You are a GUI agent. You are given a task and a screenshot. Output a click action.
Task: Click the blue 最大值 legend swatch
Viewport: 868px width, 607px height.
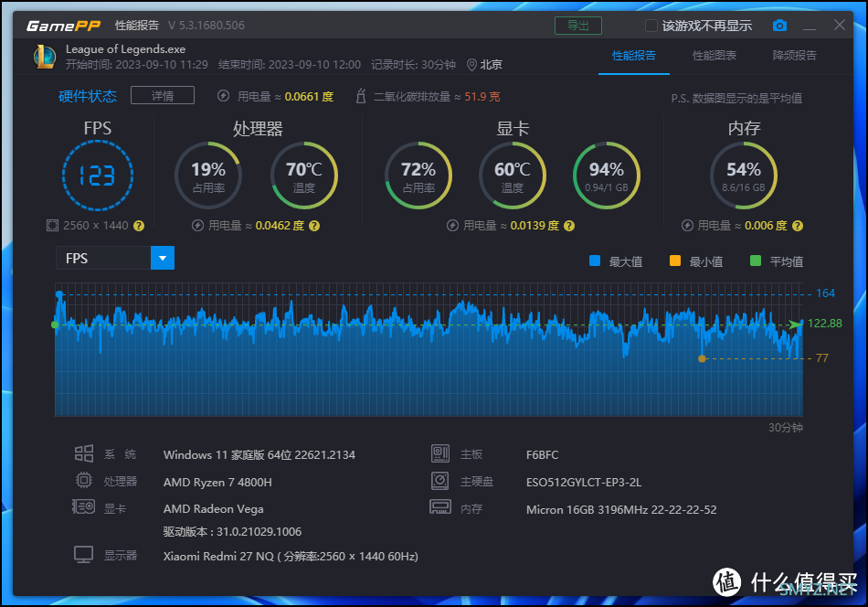coord(595,261)
